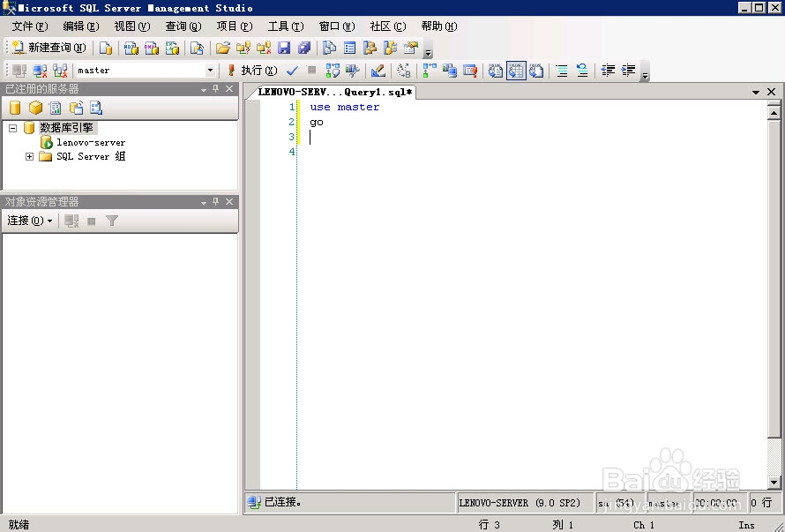This screenshot has width=785, height=532.
Task: Open the 视图(V) menu
Action: (132, 26)
